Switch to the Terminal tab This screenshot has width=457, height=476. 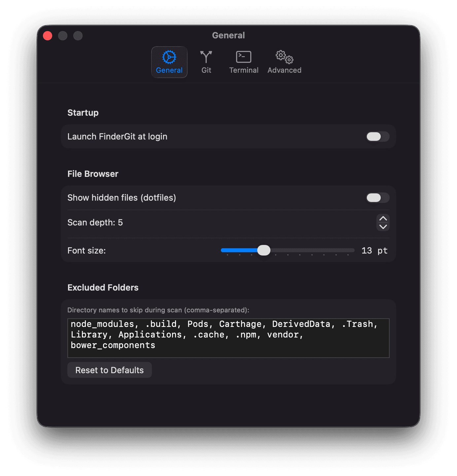[243, 63]
